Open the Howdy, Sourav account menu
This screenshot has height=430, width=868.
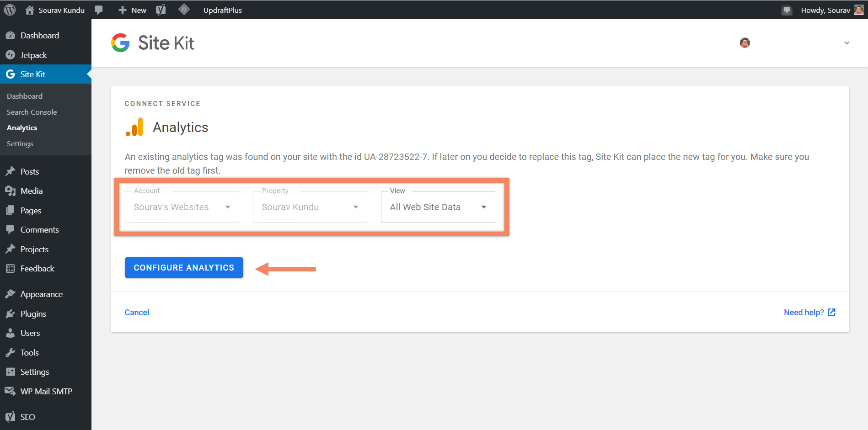click(x=825, y=10)
